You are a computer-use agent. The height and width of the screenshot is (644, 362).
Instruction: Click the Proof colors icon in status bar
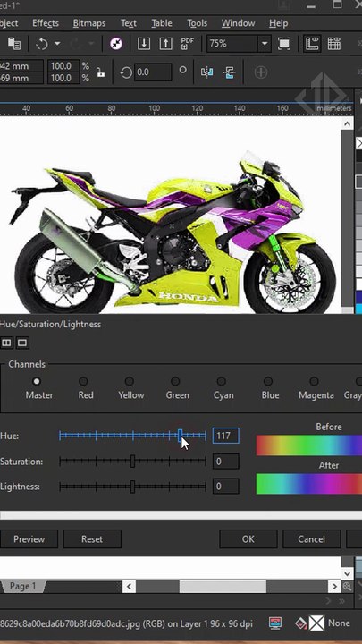coord(275,623)
